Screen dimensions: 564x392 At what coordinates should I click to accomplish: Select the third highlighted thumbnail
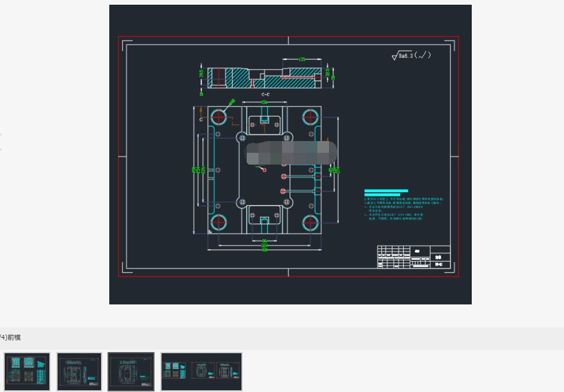(x=131, y=371)
